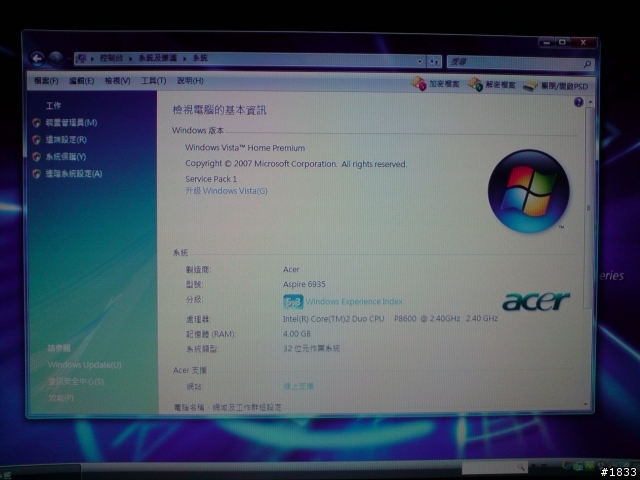Click the 32 位元作業系統 system type text

(x=311, y=349)
